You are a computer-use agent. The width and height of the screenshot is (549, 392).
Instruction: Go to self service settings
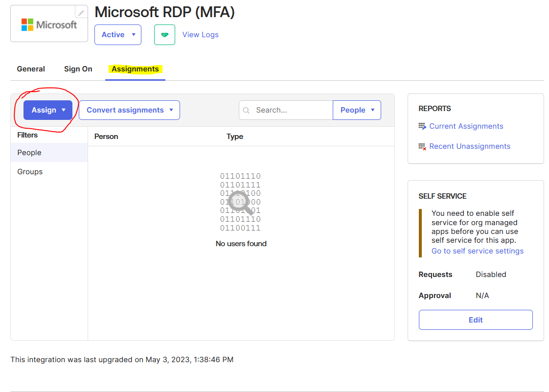click(477, 251)
